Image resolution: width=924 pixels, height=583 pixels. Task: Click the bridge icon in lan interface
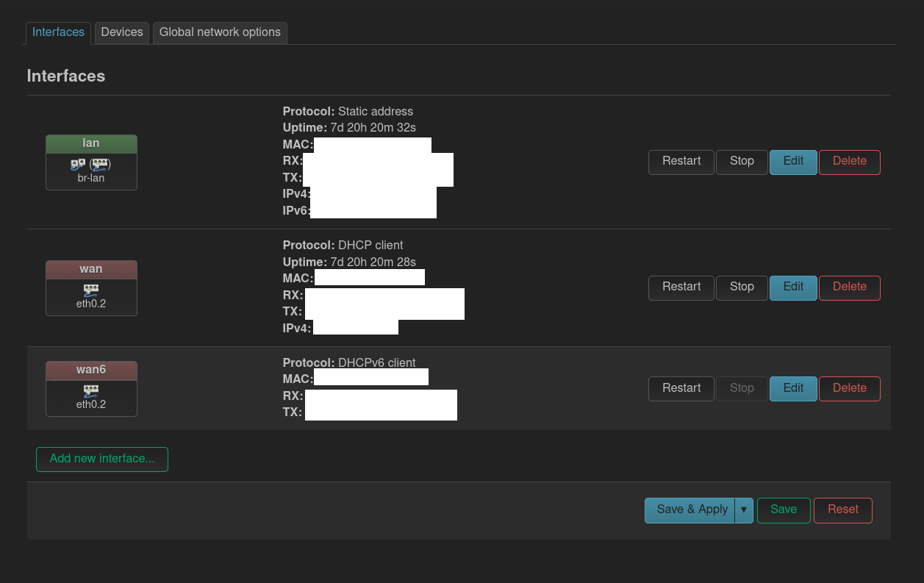coord(78,164)
